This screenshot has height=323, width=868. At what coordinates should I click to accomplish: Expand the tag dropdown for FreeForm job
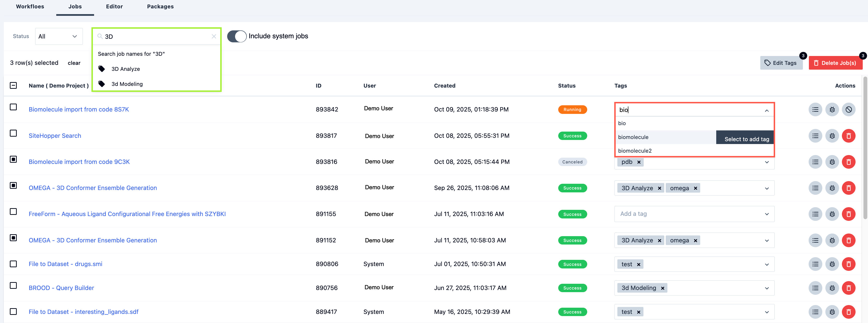[x=767, y=214]
